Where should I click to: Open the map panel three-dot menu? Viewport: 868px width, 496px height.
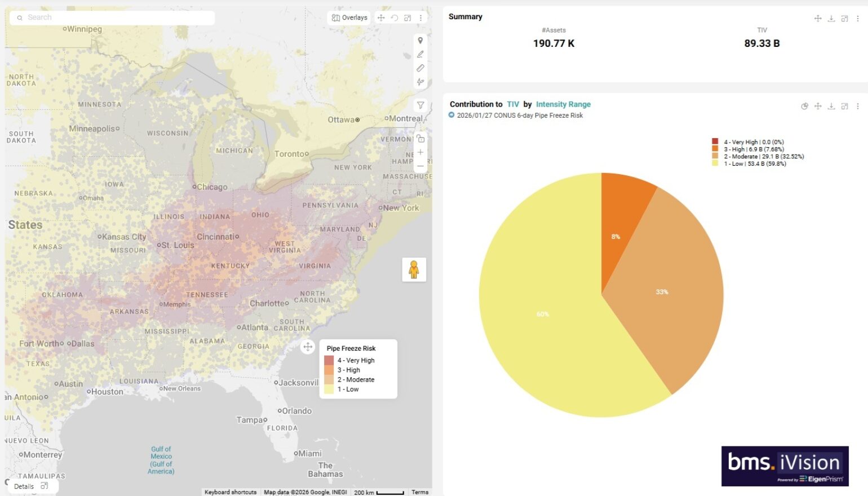(420, 18)
